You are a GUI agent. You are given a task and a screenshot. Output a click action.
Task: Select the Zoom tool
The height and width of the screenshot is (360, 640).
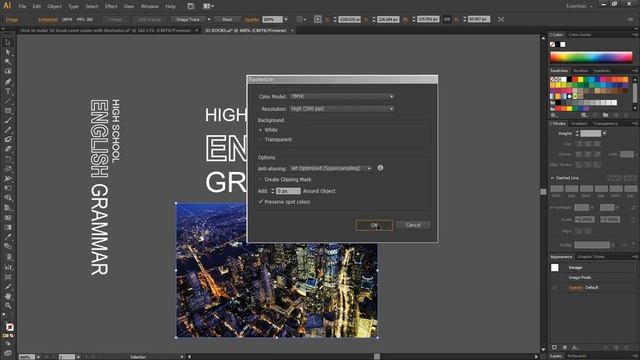point(8,306)
